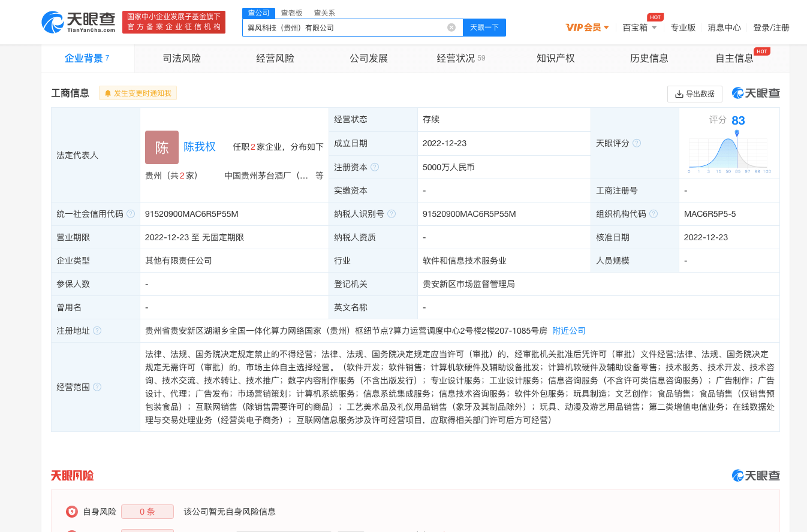Click the help icon beside 注册地址
This screenshot has height=532, width=807.
coord(97,331)
